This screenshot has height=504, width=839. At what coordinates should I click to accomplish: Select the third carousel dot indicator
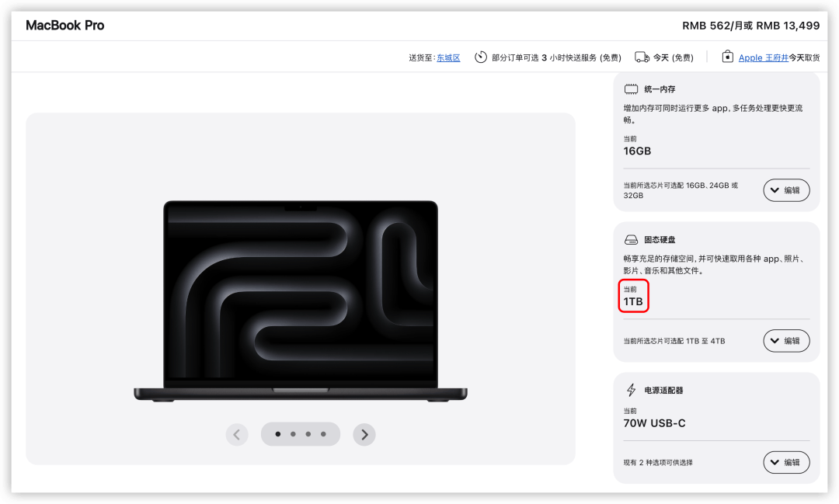tap(308, 434)
